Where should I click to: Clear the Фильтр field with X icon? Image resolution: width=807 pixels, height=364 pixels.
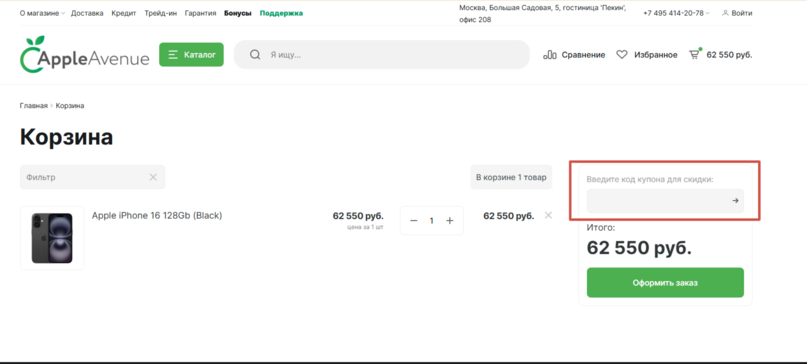point(153,177)
